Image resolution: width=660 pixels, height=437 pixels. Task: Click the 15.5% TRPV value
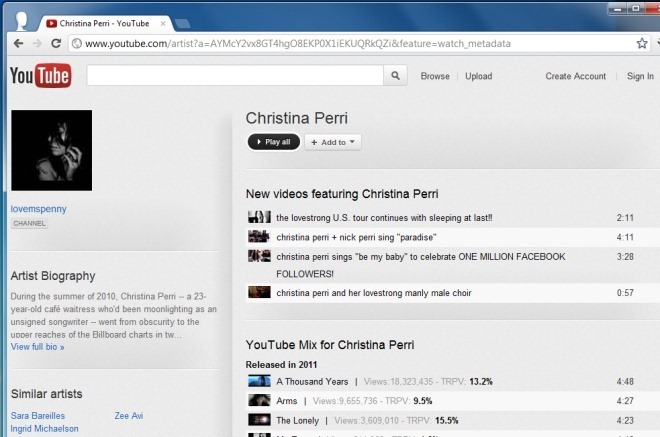(447, 421)
